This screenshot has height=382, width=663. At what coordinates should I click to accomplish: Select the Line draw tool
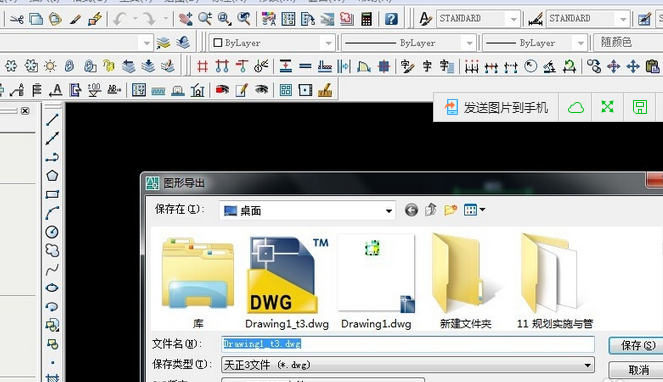52,120
